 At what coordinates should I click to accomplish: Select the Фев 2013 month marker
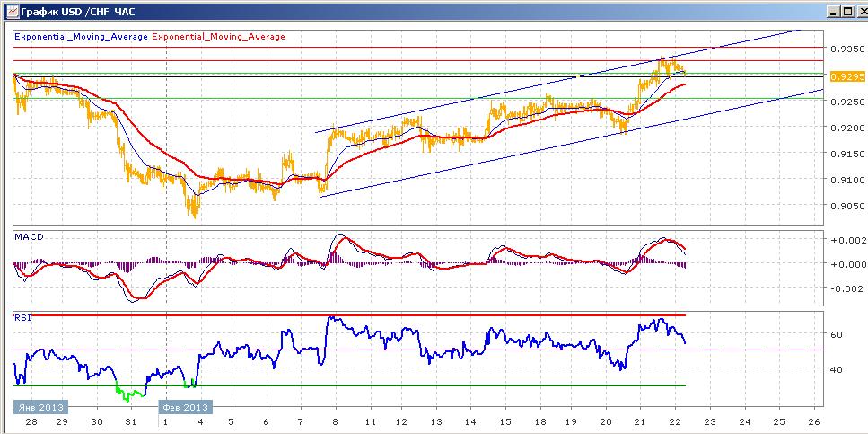(x=186, y=407)
